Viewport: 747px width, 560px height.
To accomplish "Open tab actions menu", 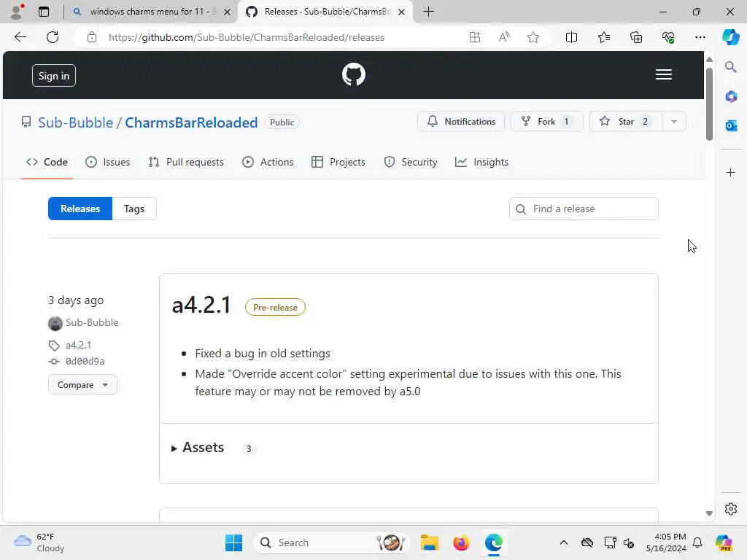I will pyautogui.click(x=44, y=12).
